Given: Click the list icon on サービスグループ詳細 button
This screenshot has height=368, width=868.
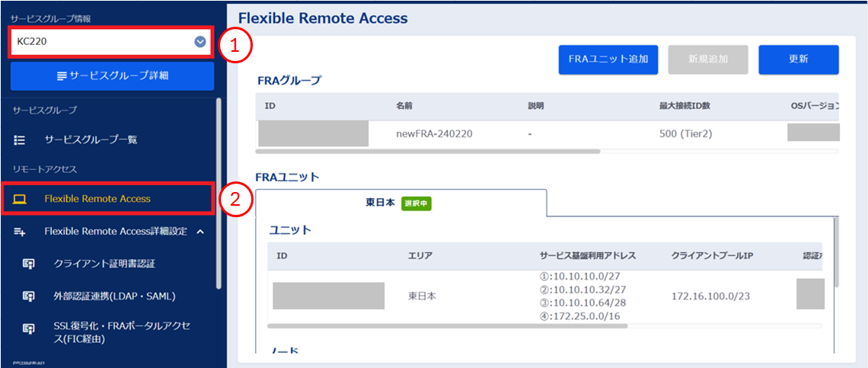Looking at the screenshot, I should 62,76.
